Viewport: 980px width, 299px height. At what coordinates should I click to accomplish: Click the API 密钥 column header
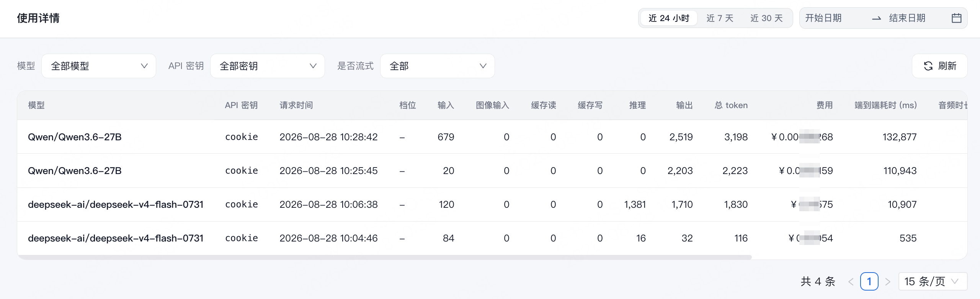[241, 105]
